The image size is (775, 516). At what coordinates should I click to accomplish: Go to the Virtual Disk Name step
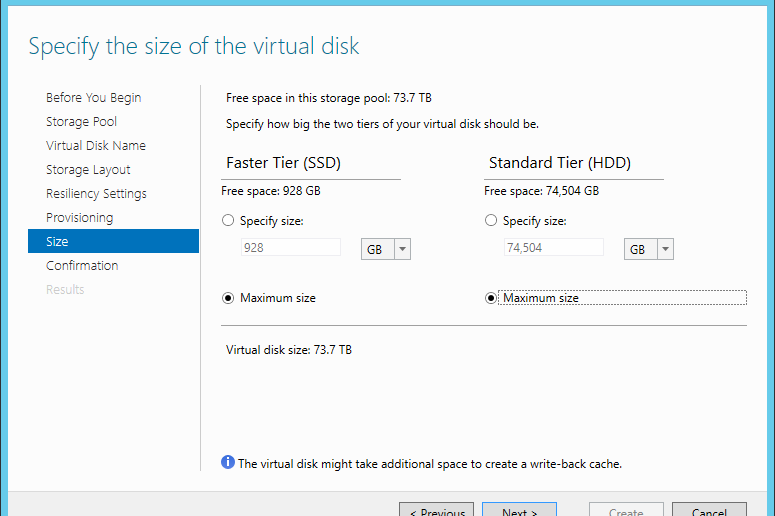96,146
